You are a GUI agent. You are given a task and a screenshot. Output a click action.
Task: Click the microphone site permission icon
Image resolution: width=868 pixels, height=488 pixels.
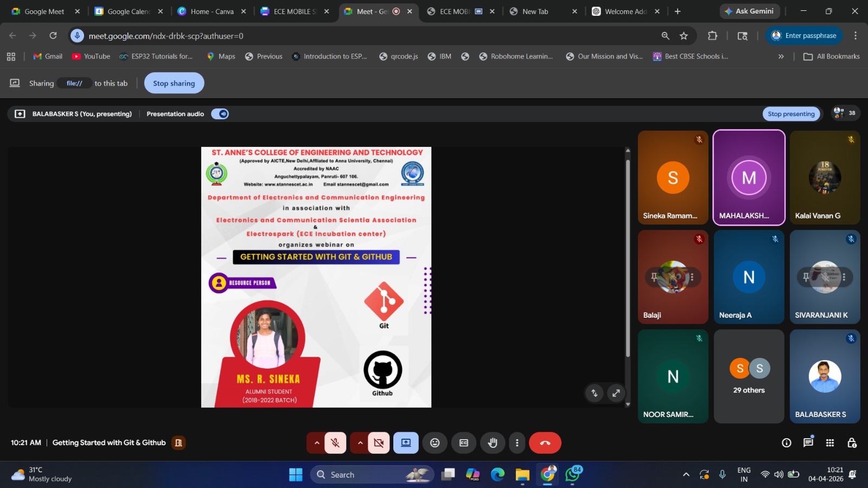78,36
